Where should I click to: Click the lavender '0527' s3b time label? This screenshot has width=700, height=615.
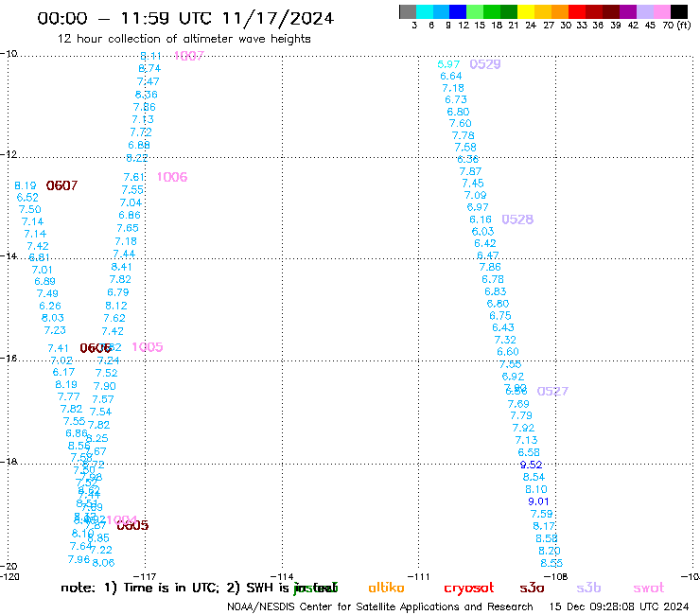coord(552,392)
